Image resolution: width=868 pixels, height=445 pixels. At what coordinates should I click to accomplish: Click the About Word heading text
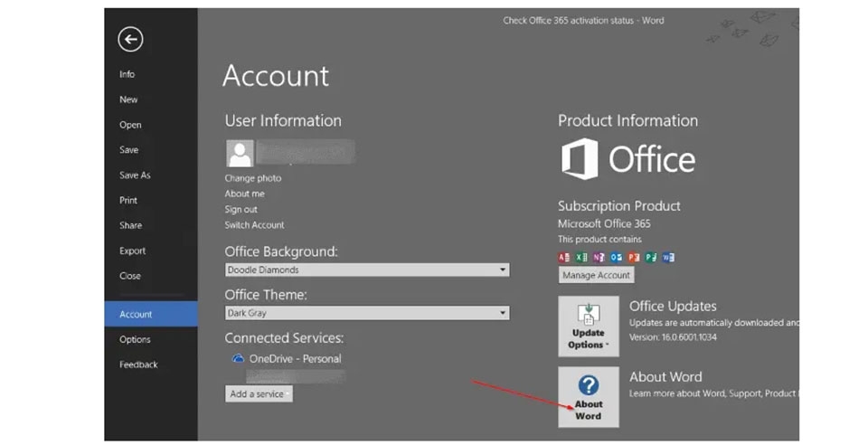point(665,377)
